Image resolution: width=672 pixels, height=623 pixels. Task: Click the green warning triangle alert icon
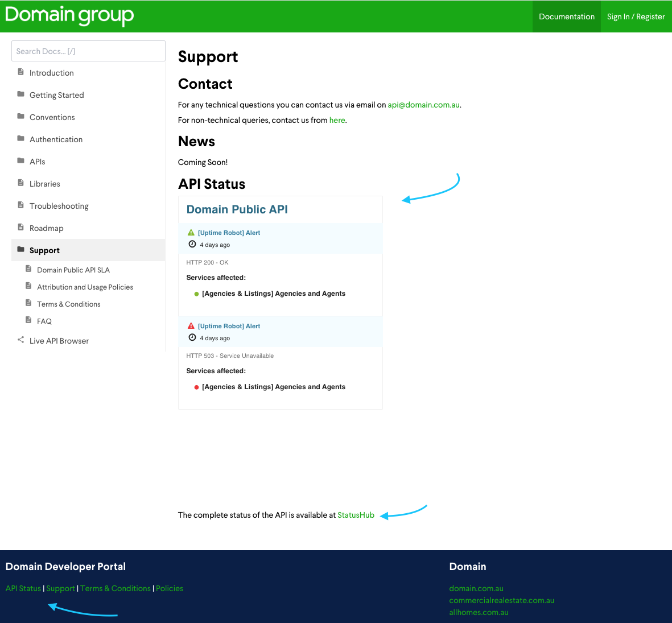[191, 233]
